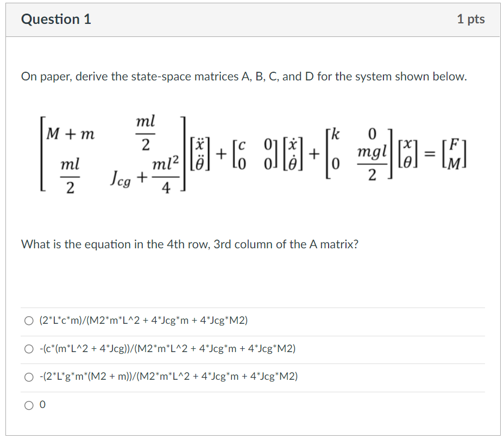The image size is (504, 439).
Task: Click the first answer row
Action: (252, 321)
